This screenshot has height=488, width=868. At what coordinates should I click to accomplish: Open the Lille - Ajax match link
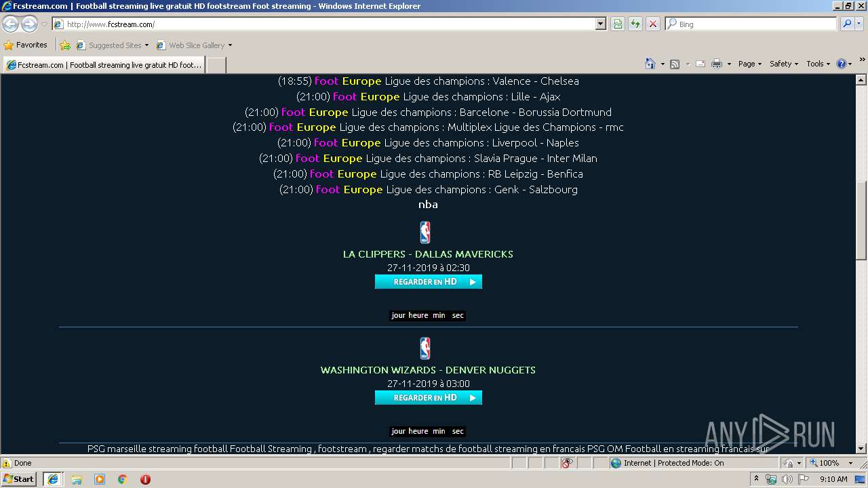(x=428, y=96)
